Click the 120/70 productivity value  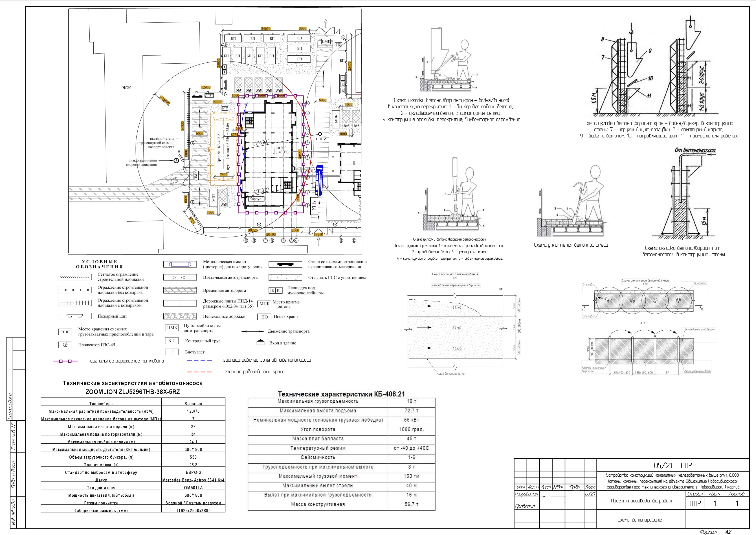[x=193, y=411]
